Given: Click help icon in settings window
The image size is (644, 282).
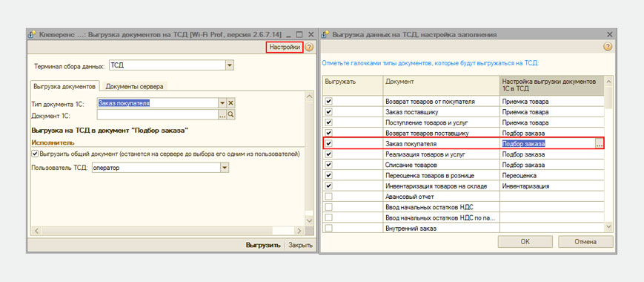Looking at the screenshot, I should coord(608,47).
